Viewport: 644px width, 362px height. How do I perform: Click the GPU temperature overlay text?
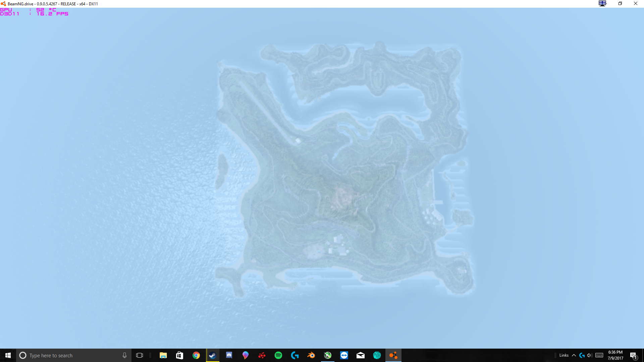click(28, 10)
